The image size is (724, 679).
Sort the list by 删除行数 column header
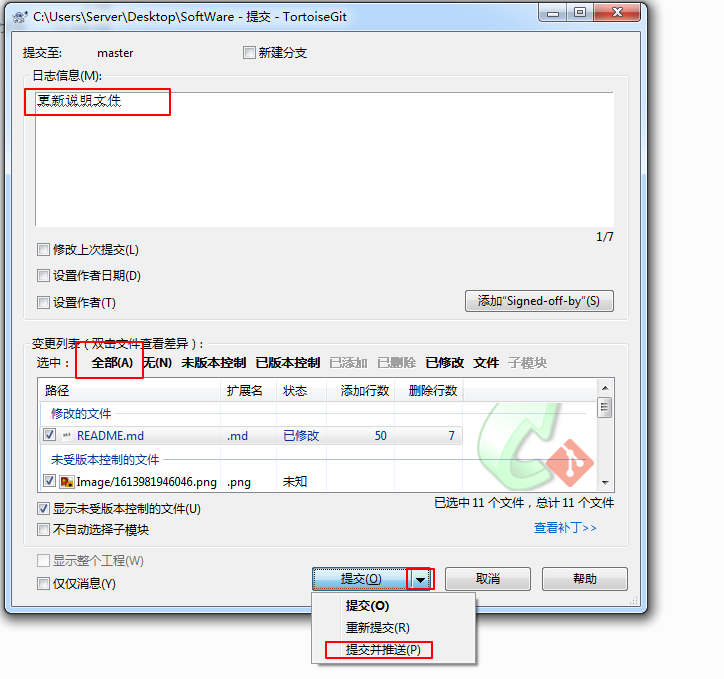point(428,391)
